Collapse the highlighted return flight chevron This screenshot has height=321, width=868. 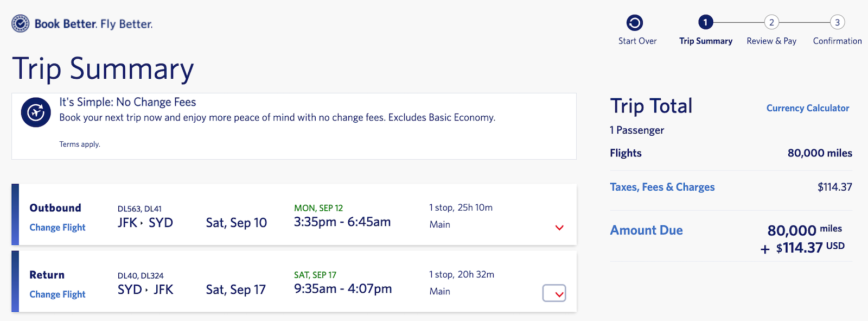[554, 293]
